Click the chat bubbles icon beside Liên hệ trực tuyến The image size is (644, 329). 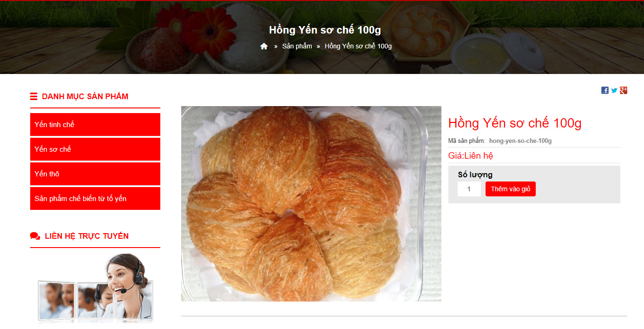[x=35, y=236]
